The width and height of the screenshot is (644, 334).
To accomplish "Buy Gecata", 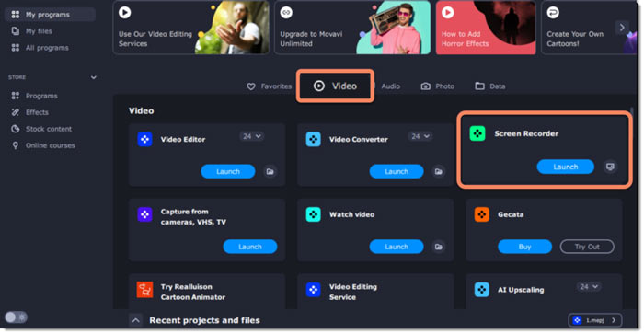I will [x=525, y=247].
